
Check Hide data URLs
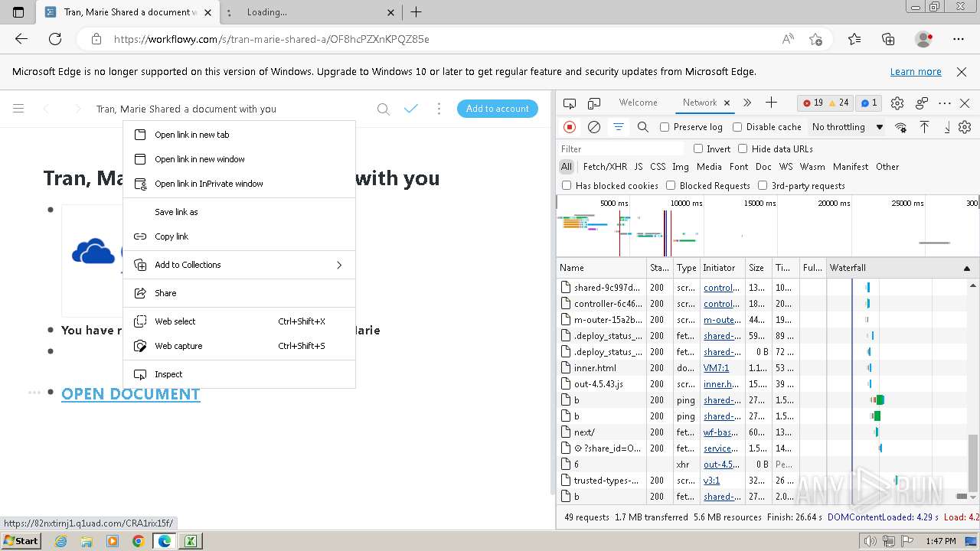(743, 148)
